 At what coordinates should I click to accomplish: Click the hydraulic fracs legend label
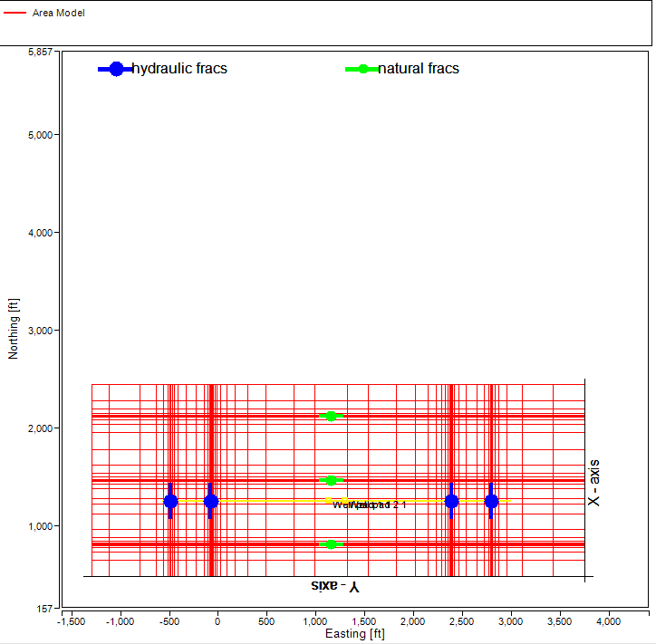click(179, 69)
